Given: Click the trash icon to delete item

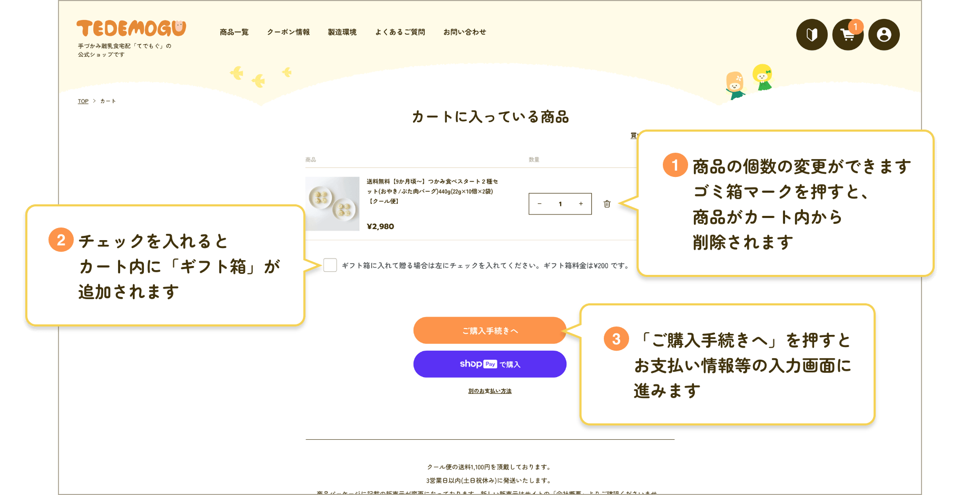Looking at the screenshot, I should (x=607, y=204).
